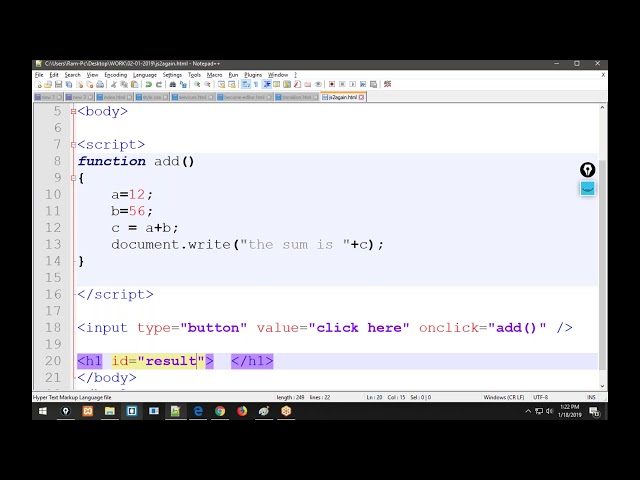Click the Save Recorded Macro icon
Screen dimensions: 640x480
click(373, 84)
